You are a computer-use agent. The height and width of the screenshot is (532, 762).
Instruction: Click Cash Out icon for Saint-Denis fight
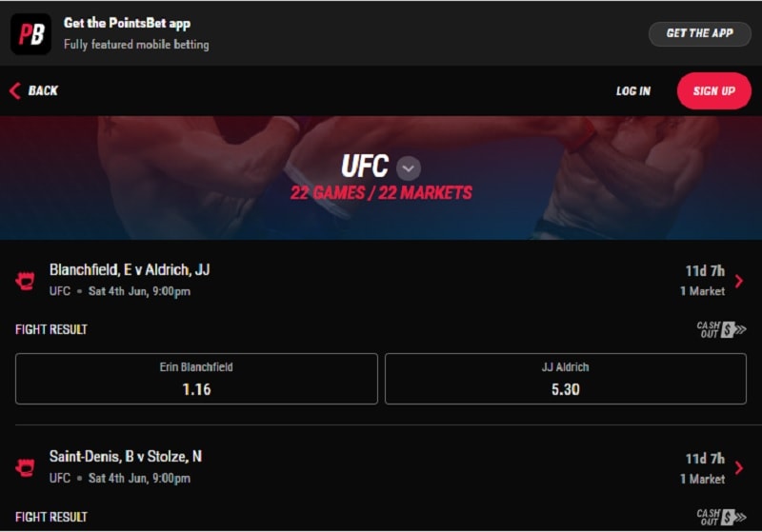tap(721, 517)
